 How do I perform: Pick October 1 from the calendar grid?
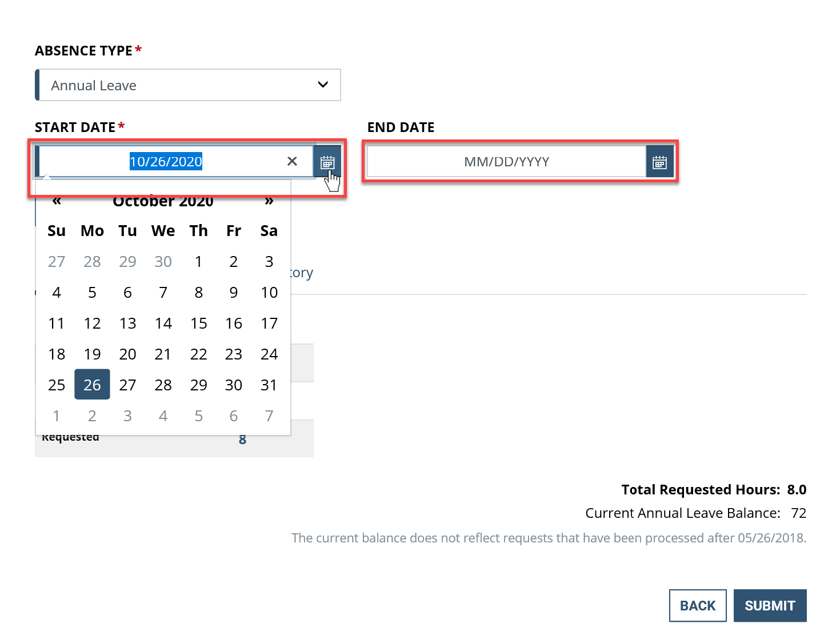[198, 261]
